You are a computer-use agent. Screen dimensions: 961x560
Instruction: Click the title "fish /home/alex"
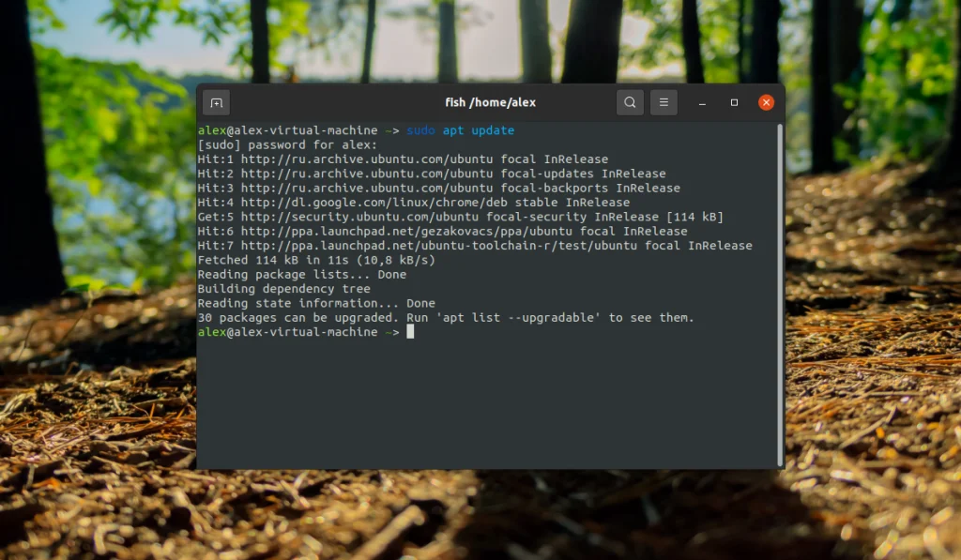click(x=490, y=102)
